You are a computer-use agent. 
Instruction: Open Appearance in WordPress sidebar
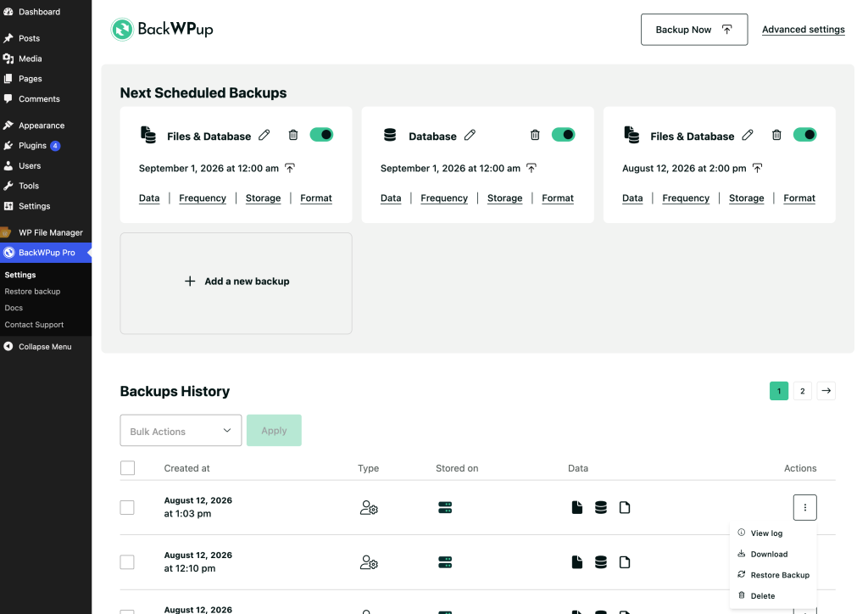click(x=42, y=126)
